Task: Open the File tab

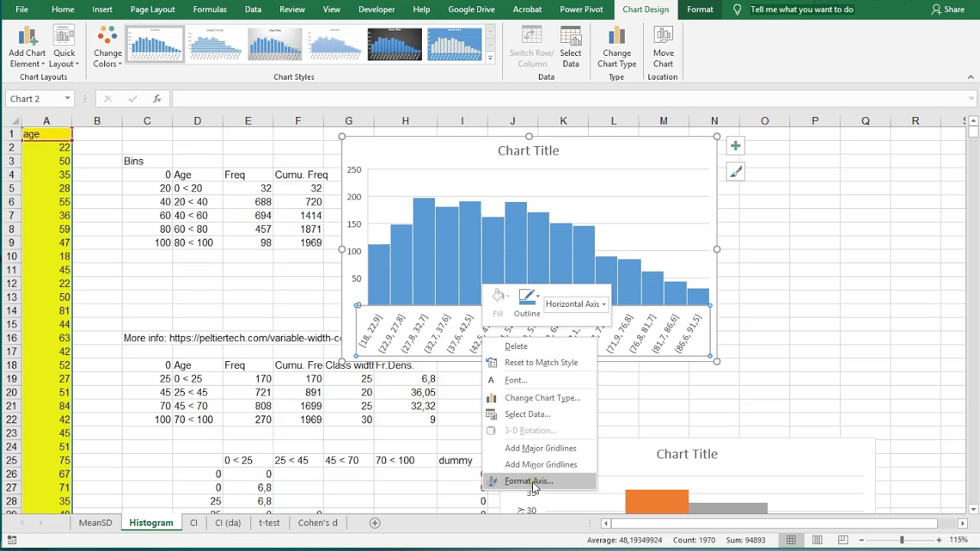Action: [21, 9]
